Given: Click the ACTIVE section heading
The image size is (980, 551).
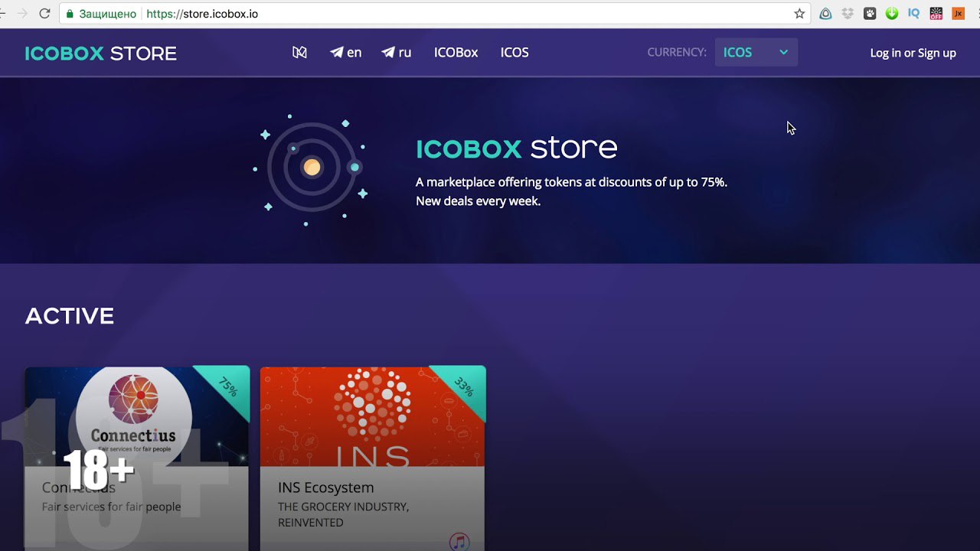Looking at the screenshot, I should tap(70, 316).
